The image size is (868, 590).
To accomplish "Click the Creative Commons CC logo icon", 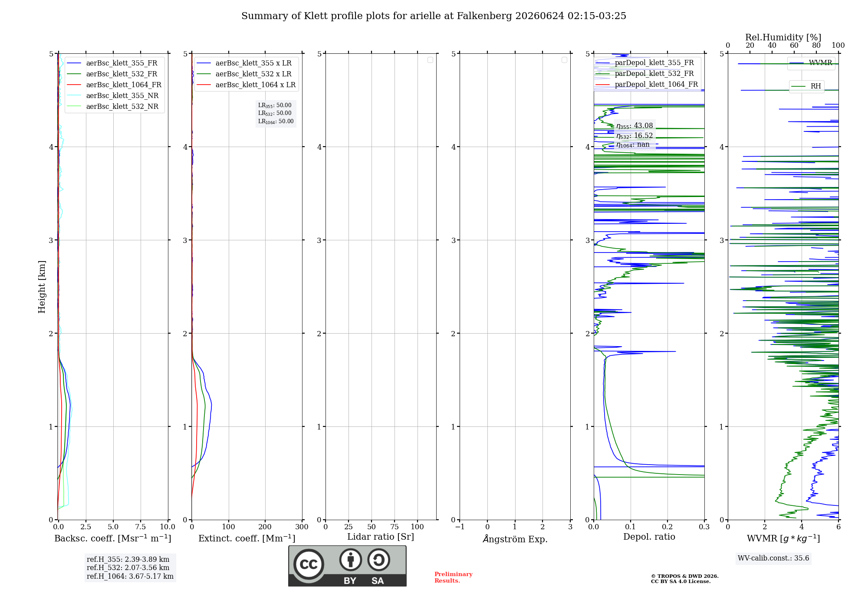I will tap(309, 564).
